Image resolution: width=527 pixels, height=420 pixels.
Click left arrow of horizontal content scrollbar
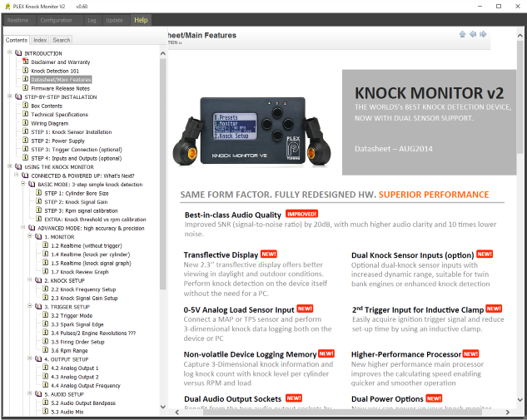click(x=176, y=413)
